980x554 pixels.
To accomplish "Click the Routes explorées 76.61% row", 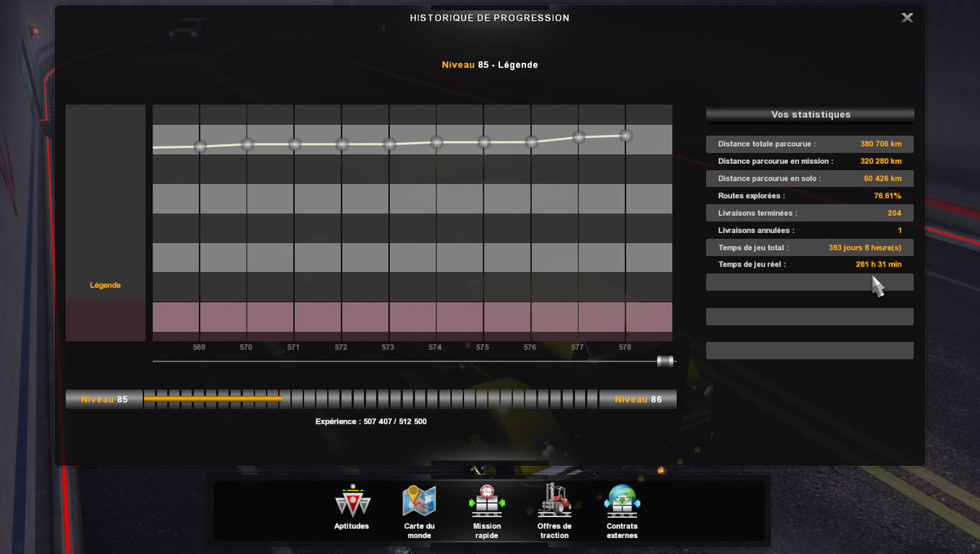I will coord(810,195).
